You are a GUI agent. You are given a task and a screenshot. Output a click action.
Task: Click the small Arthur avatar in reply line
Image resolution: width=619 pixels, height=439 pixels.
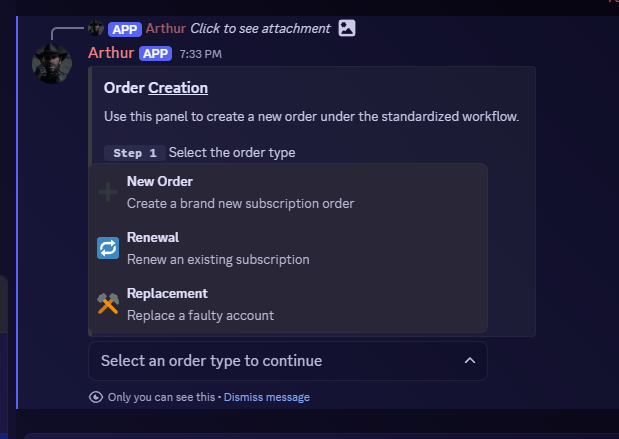click(x=96, y=28)
